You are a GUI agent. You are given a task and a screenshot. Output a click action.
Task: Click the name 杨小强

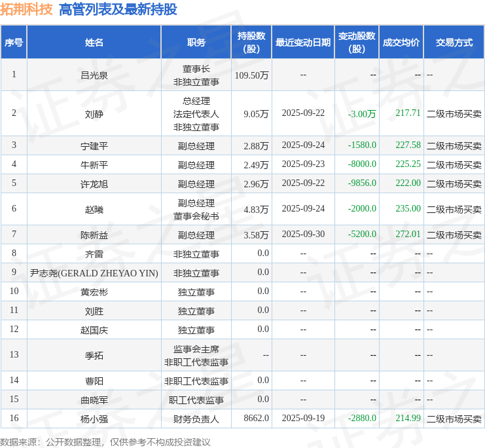pyautogui.click(x=94, y=419)
